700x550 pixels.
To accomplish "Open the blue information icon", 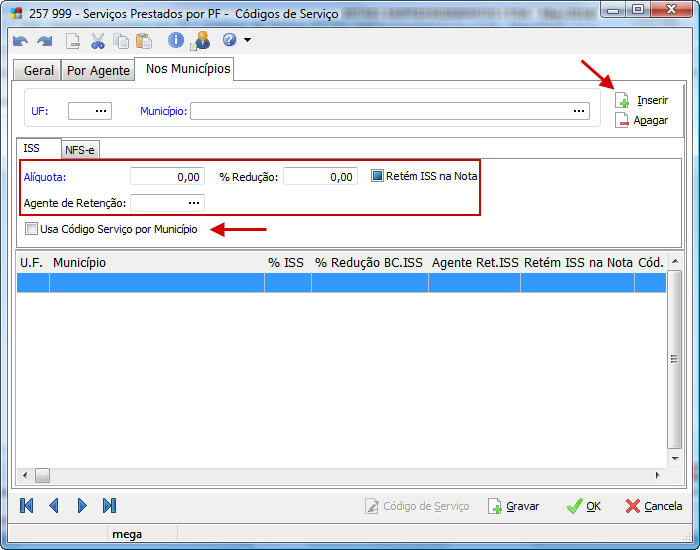I will tap(176, 41).
